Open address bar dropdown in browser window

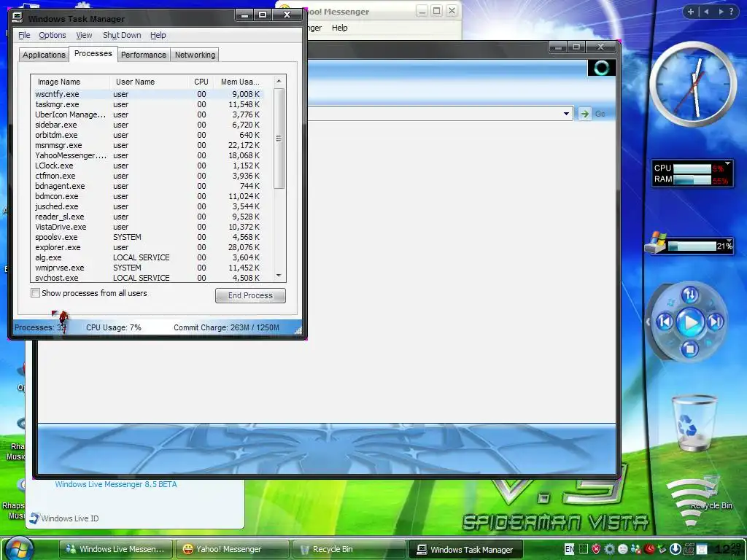pyautogui.click(x=566, y=113)
